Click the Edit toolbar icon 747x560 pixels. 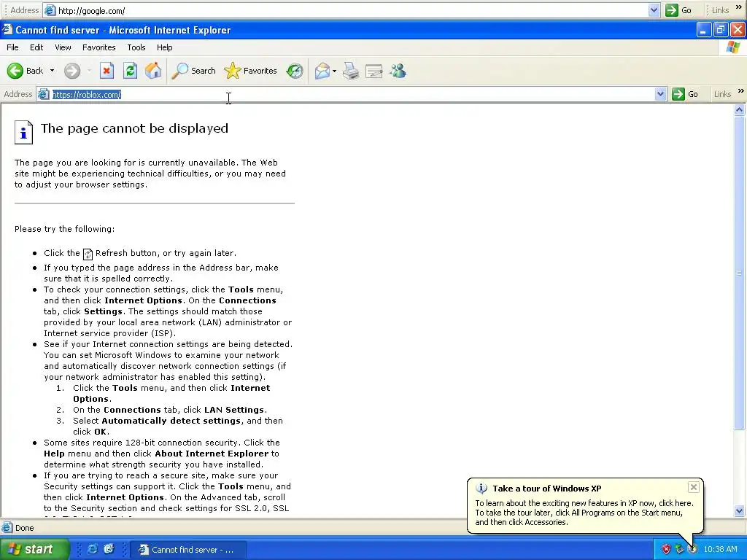(x=374, y=71)
